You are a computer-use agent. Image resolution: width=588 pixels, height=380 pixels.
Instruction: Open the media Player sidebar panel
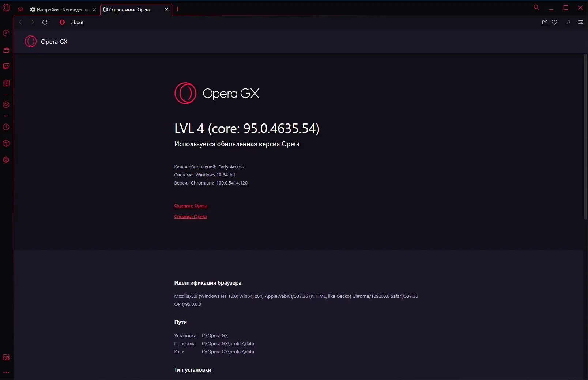(x=6, y=105)
